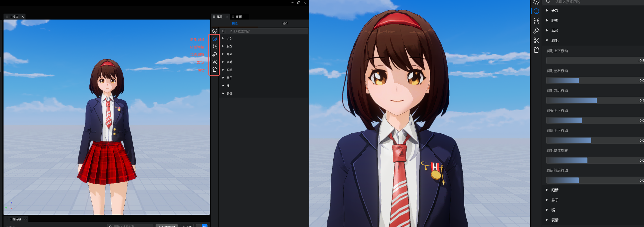Click the 眉毛整体旋转 label text
This screenshot has width=644, height=227.
[557, 151]
